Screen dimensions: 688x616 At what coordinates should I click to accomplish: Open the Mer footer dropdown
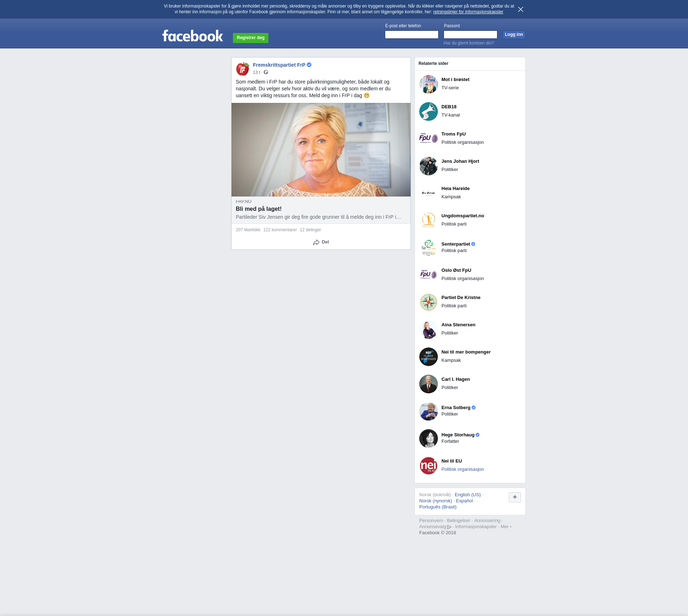(x=506, y=527)
